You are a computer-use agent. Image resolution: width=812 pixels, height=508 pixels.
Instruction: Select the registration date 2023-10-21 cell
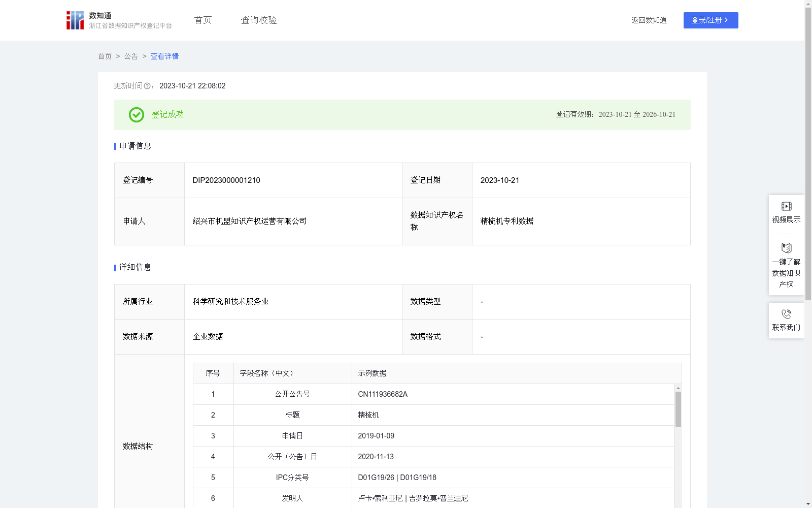[x=581, y=180]
